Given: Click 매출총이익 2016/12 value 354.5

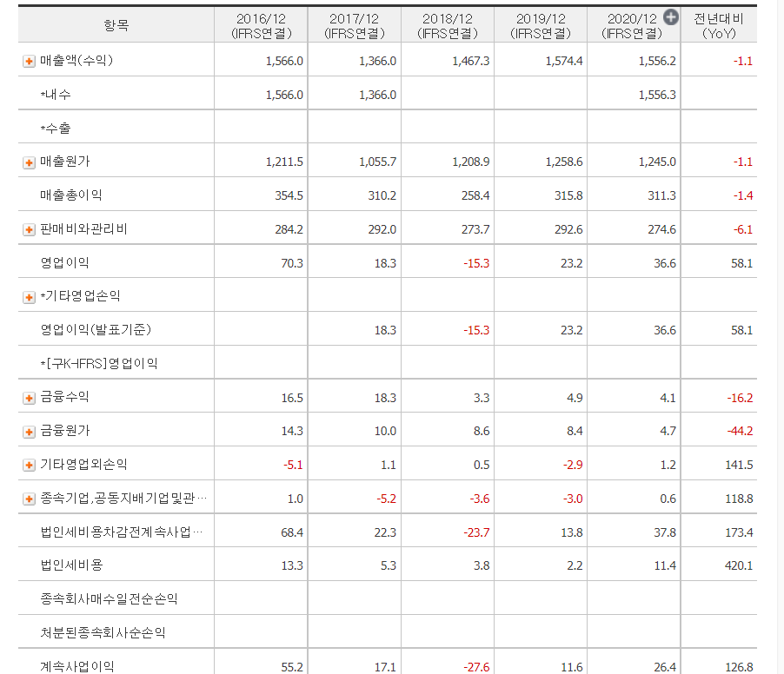Looking at the screenshot, I should pyautogui.click(x=289, y=195).
